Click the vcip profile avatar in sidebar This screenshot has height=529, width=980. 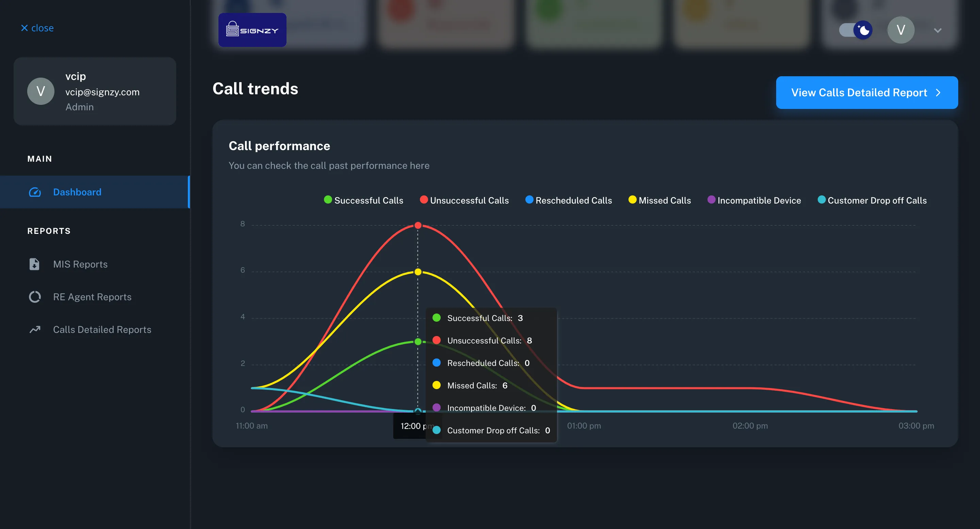point(41,91)
